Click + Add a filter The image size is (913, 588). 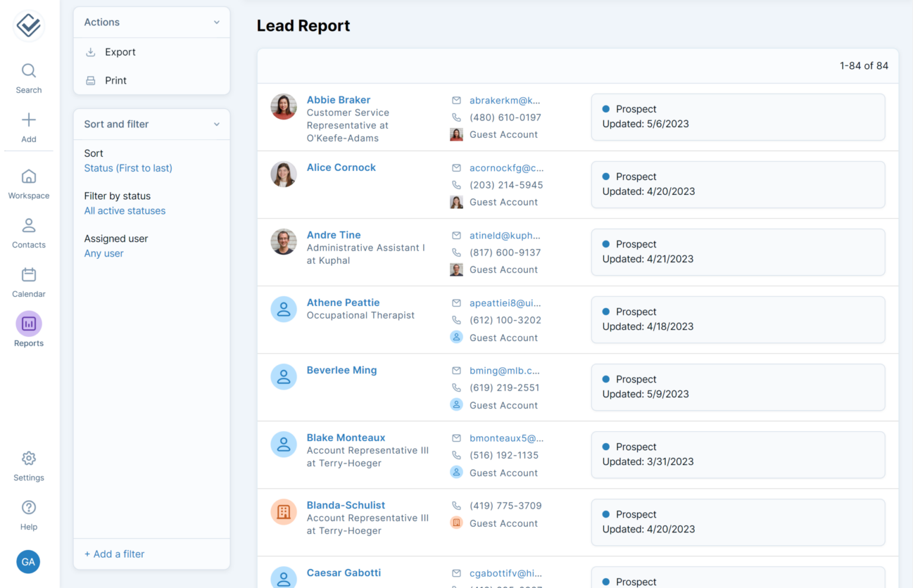[x=114, y=554]
